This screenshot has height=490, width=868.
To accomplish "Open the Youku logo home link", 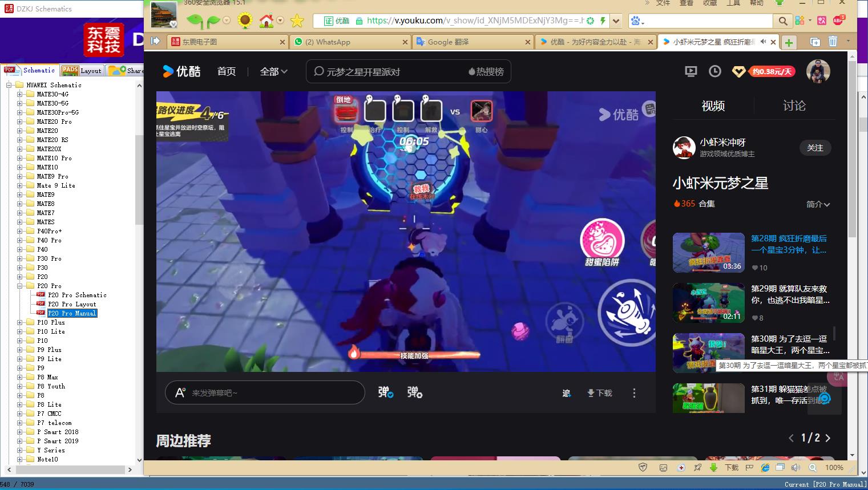I will [x=181, y=71].
